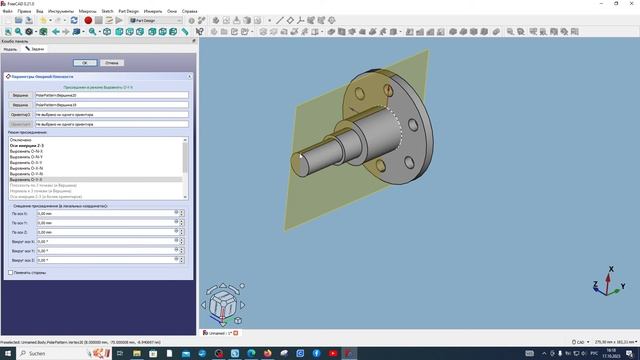
Task: Open the Файл menu
Action: point(7,11)
